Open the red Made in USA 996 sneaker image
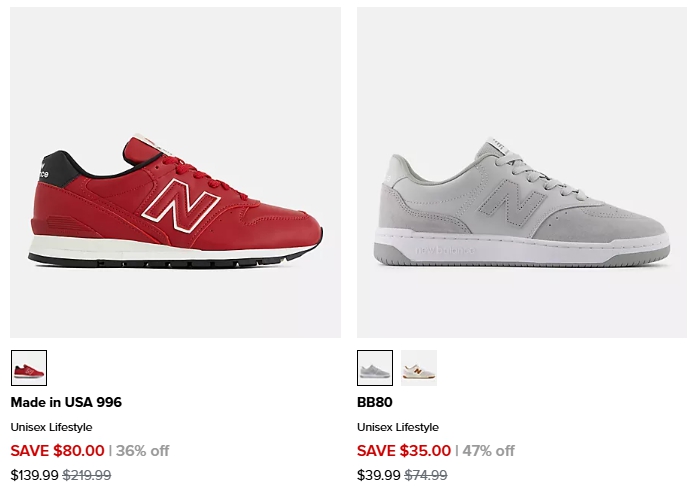692x495 pixels. point(175,172)
